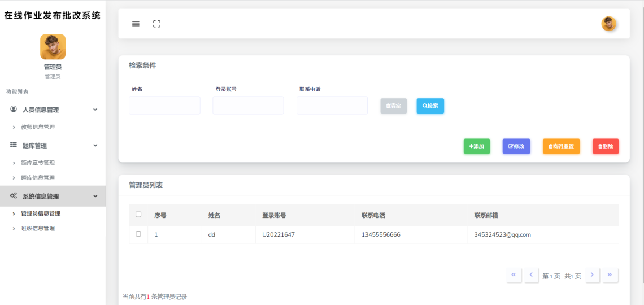Select the 系统信息管理 menu header
This screenshot has width=644, height=305.
pyautogui.click(x=53, y=196)
